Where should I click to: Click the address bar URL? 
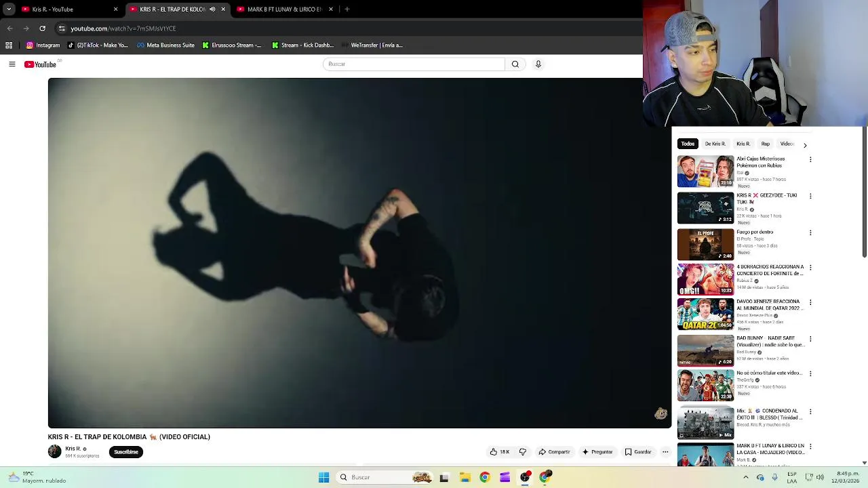point(123,28)
